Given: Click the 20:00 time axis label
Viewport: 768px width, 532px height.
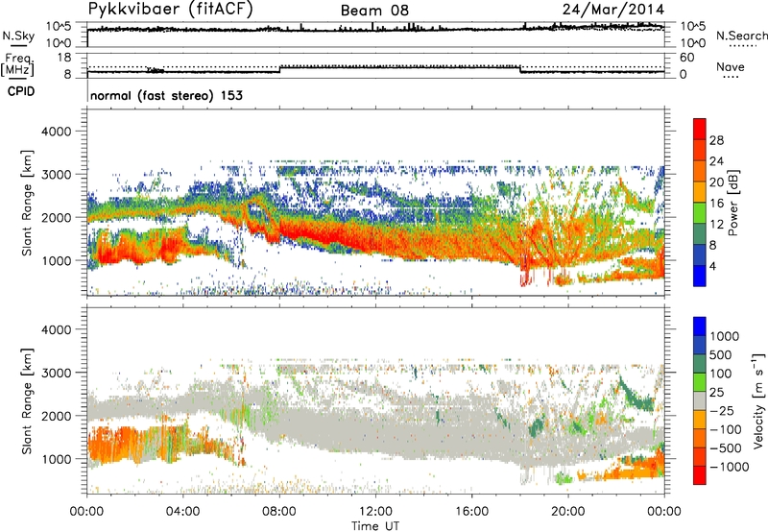Looking at the screenshot, I should 568,512.
